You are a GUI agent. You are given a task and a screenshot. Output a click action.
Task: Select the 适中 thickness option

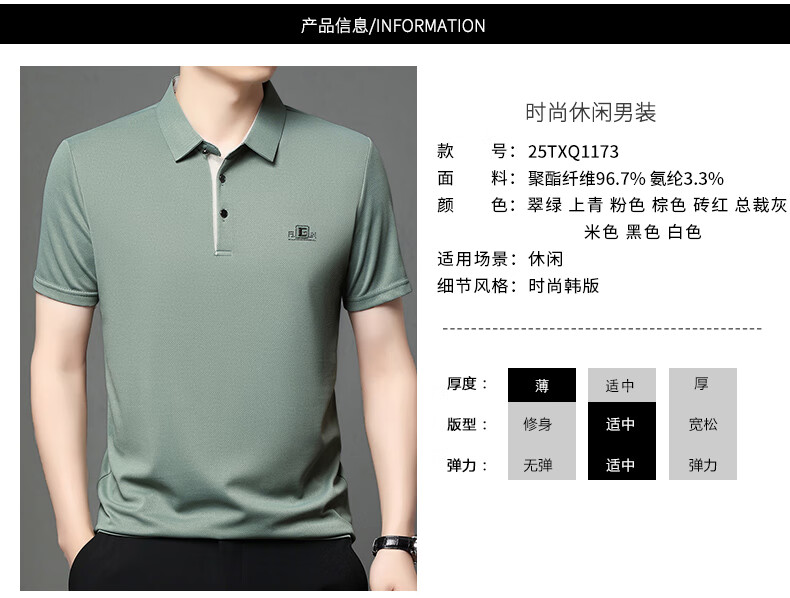(x=622, y=385)
